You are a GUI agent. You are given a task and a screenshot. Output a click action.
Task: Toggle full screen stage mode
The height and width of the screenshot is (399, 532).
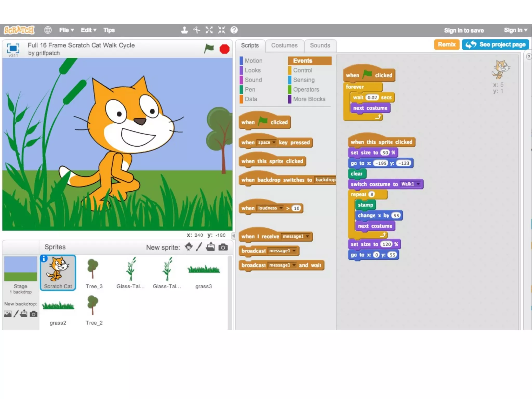[x=13, y=48]
